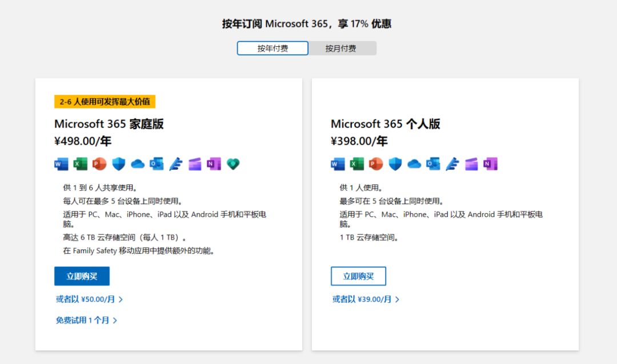
Task: Click the Defender shield icon in the 个人版 card
Action: (x=395, y=163)
